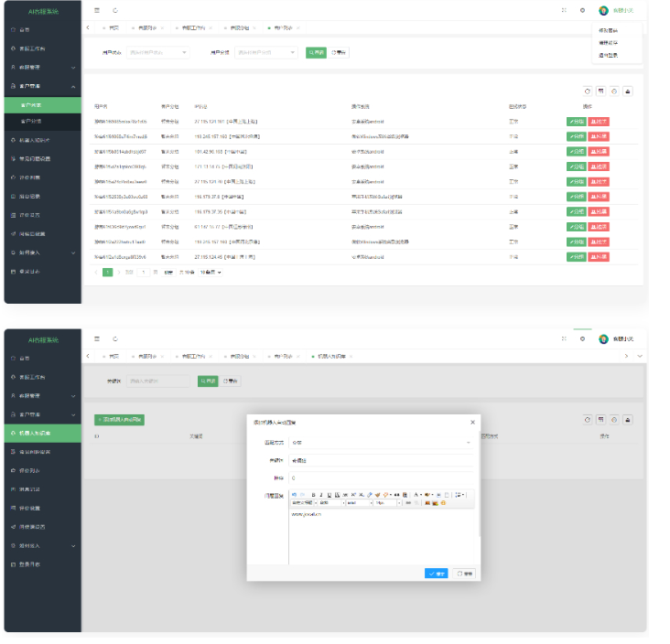Expand the user status dropdown in the filter bar
670x644 pixels.
pyautogui.click(x=157, y=52)
